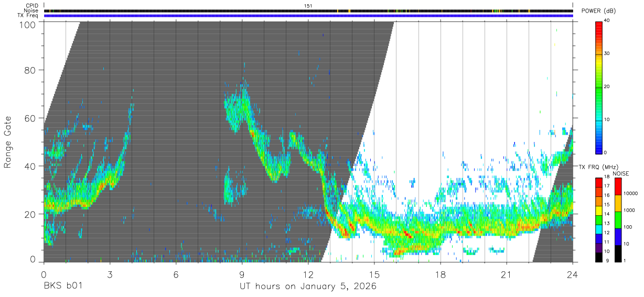Click the NOISE color scale bar

[618, 219]
